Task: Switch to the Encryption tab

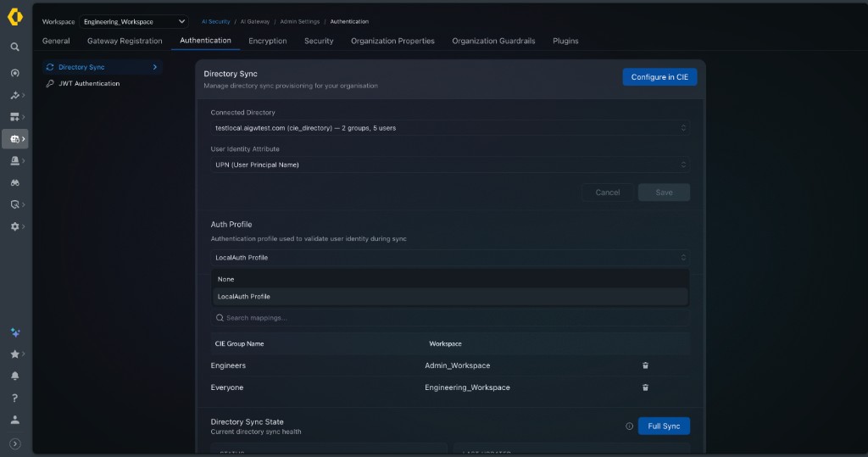Action: tap(267, 41)
